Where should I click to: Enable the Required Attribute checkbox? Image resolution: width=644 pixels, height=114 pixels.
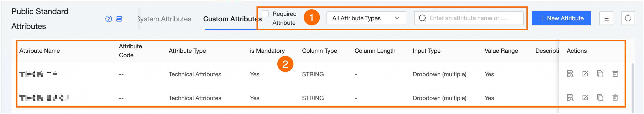(265, 14)
